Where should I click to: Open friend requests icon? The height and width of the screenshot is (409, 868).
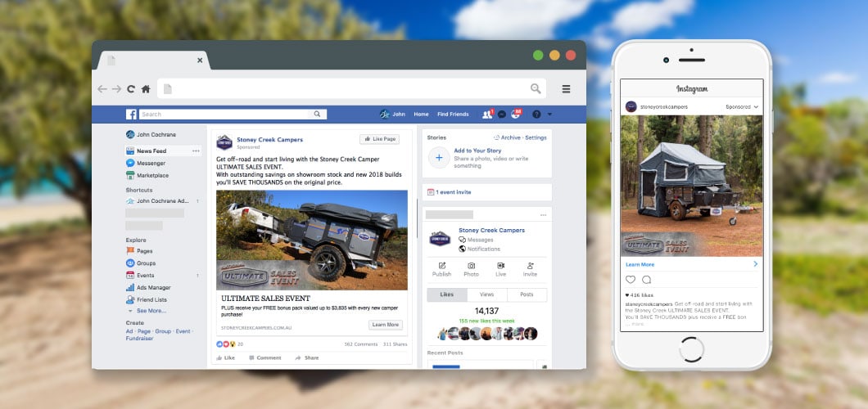pyautogui.click(x=488, y=114)
